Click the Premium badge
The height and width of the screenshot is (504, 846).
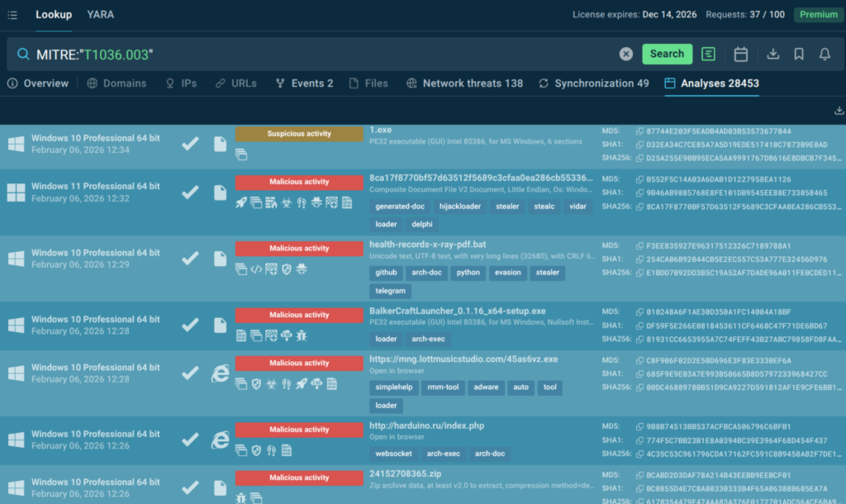point(818,15)
